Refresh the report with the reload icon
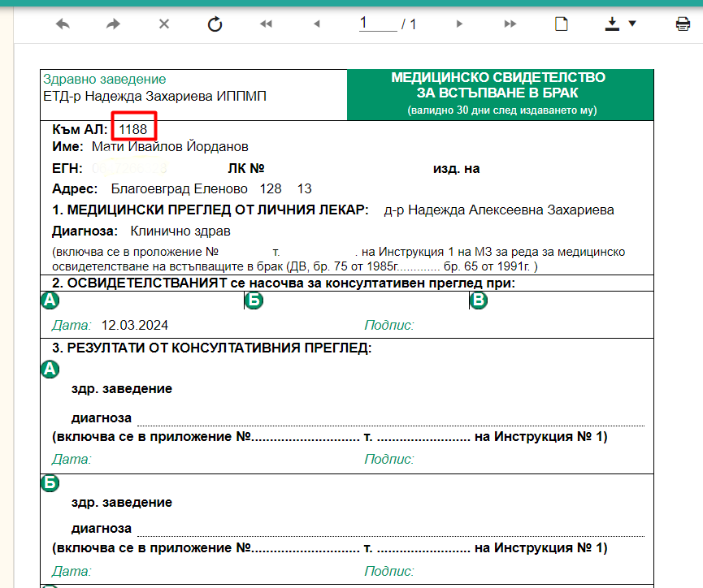Screen dimensions: 703x588 [x=215, y=24]
